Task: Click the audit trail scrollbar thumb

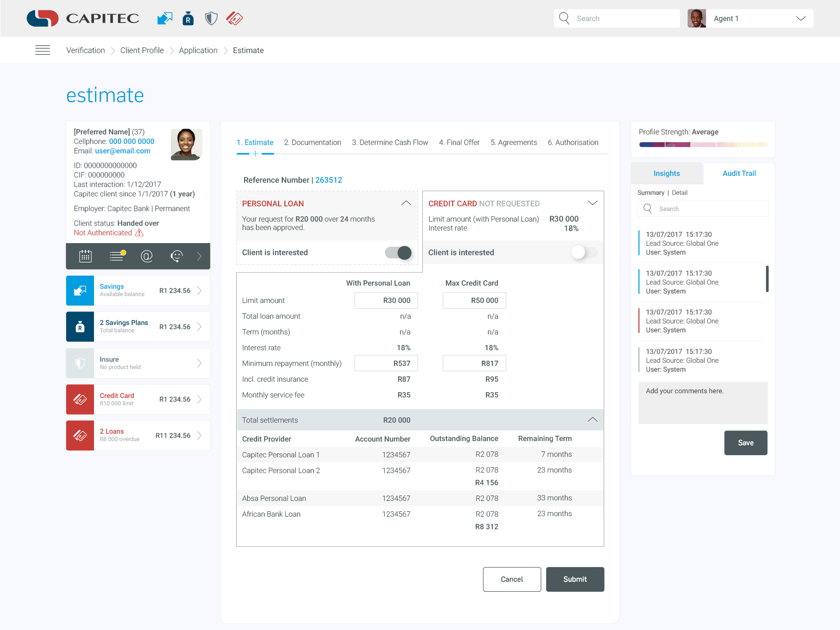Action: [767, 279]
